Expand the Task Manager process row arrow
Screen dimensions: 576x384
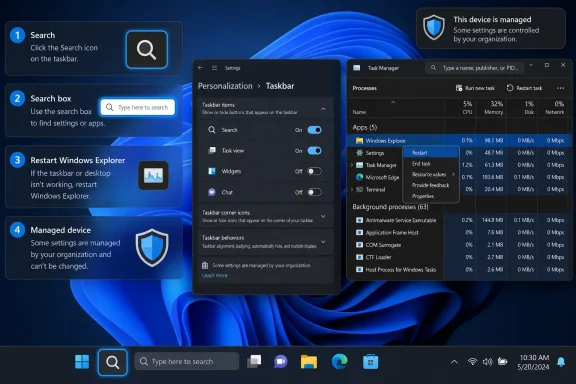(x=352, y=165)
